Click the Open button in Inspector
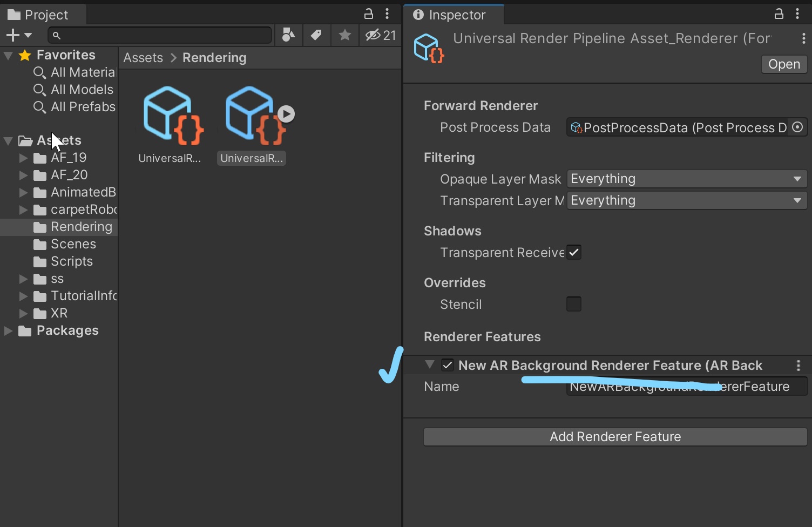The image size is (812, 527). coord(784,64)
